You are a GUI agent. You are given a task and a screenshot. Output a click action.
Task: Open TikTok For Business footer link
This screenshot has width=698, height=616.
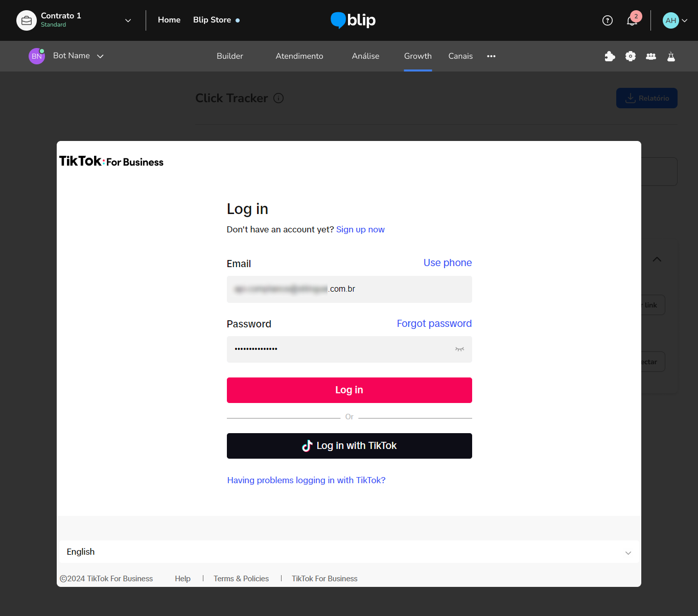point(324,579)
